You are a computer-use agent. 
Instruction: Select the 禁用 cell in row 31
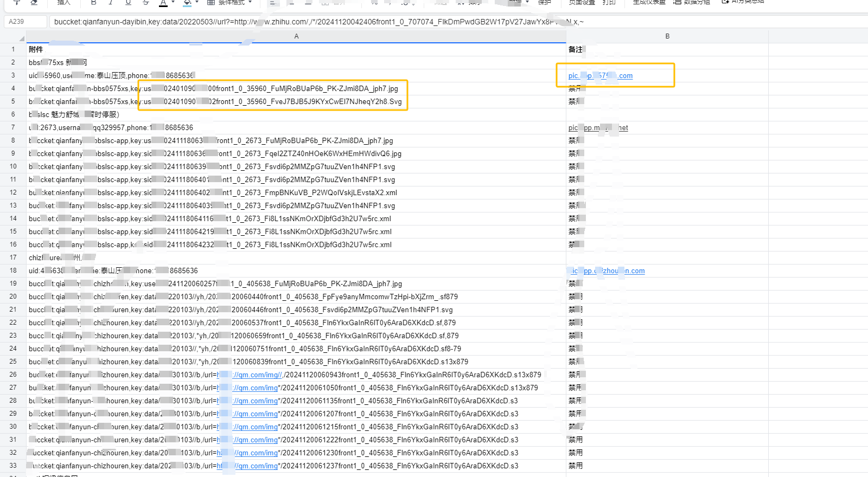point(667,440)
